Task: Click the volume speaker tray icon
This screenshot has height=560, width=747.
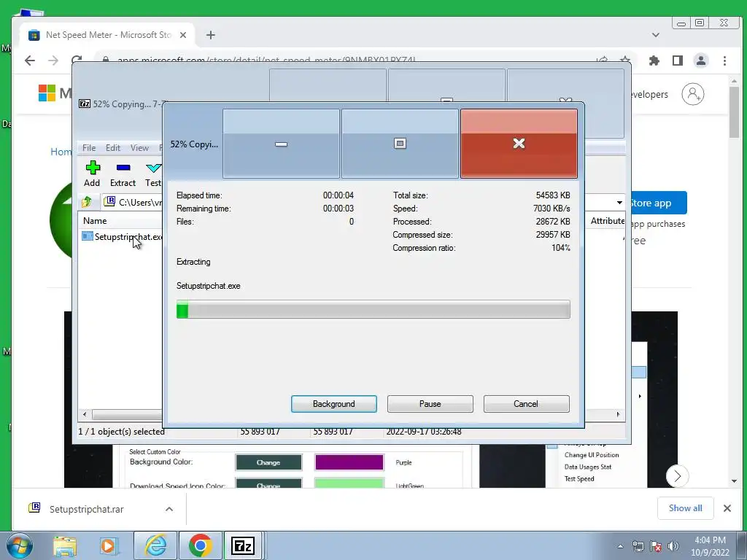Action: click(x=673, y=546)
